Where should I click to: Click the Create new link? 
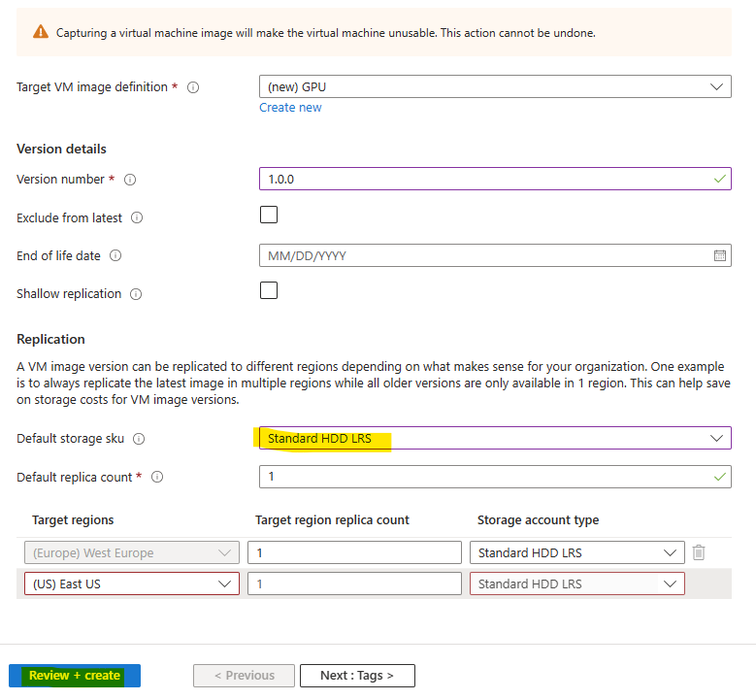[290, 108]
